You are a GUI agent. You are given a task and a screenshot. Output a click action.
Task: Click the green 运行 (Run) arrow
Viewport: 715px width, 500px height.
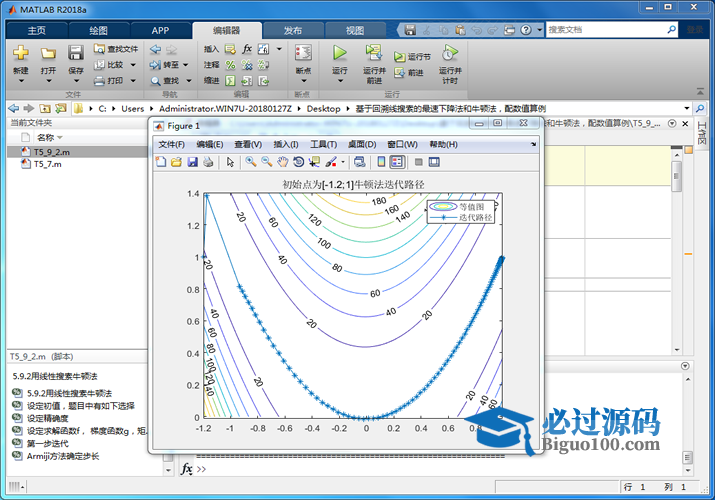(x=339, y=53)
